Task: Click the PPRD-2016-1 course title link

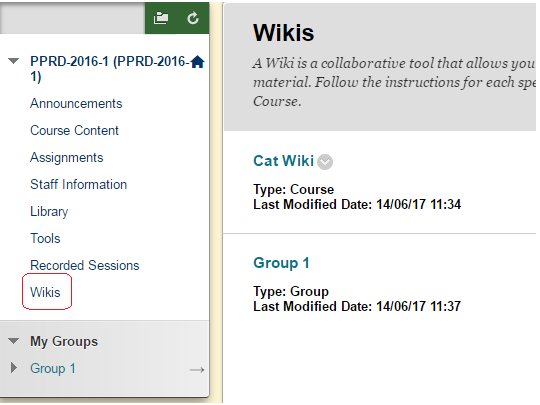Action: point(110,69)
